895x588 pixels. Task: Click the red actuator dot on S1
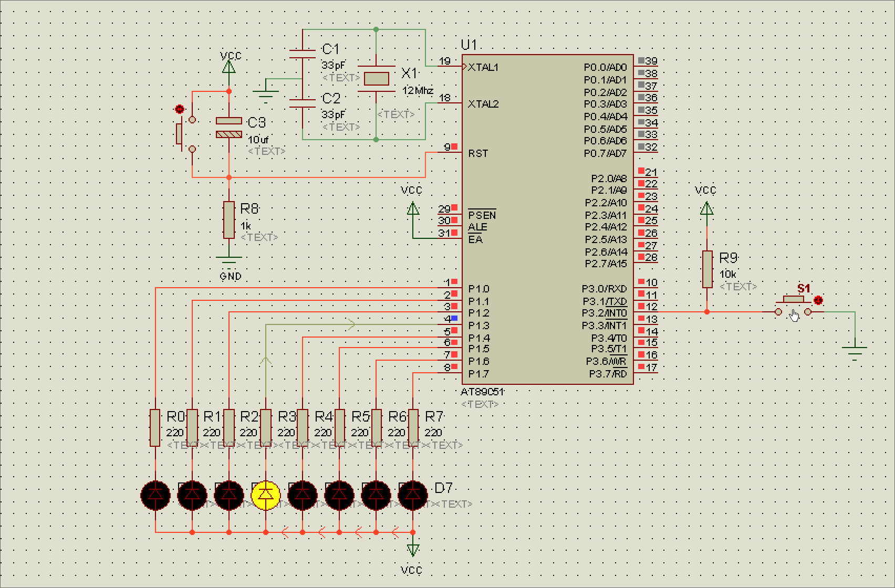click(818, 300)
